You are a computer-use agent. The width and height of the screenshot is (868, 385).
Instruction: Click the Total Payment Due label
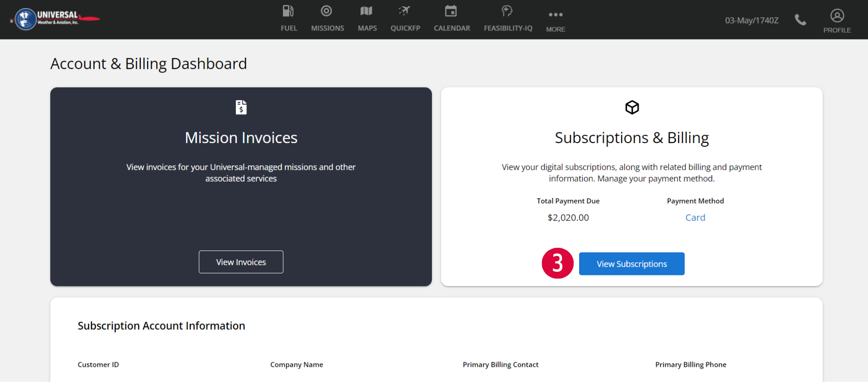568,201
